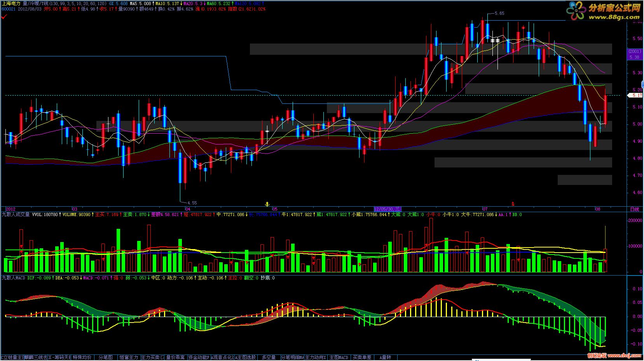Click the MA5:5.008 value label
644x361 pixels.
tap(140, 3)
